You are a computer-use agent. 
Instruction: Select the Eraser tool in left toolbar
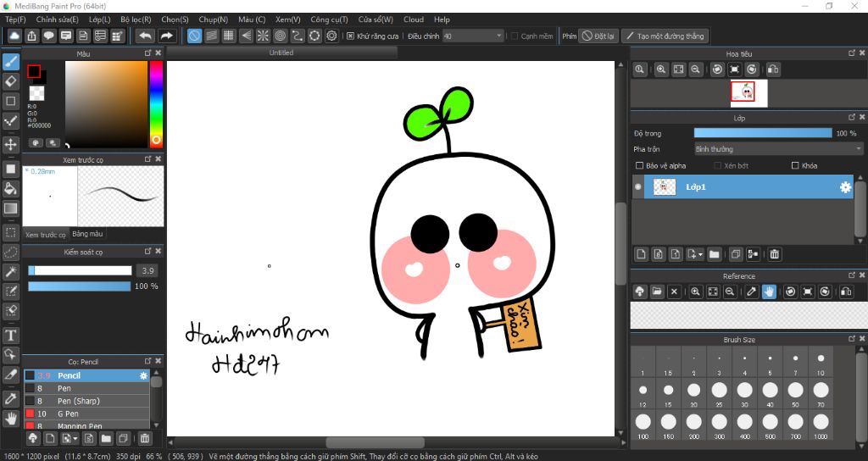[x=11, y=81]
